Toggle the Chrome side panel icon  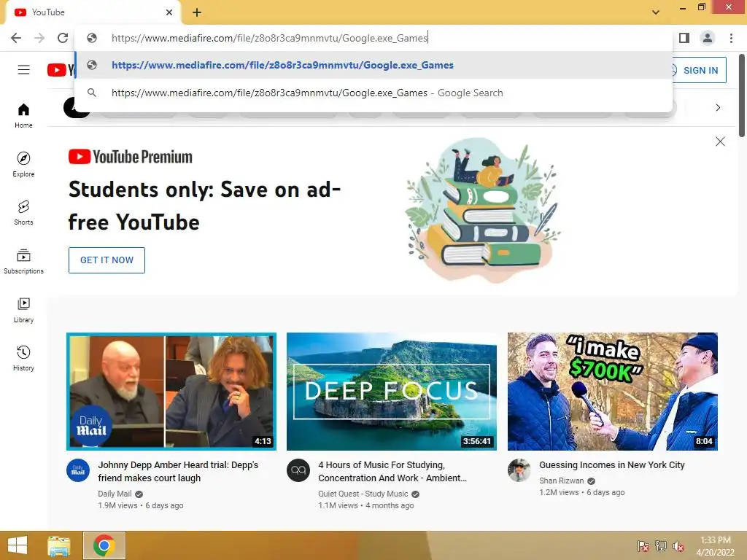coord(684,38)
